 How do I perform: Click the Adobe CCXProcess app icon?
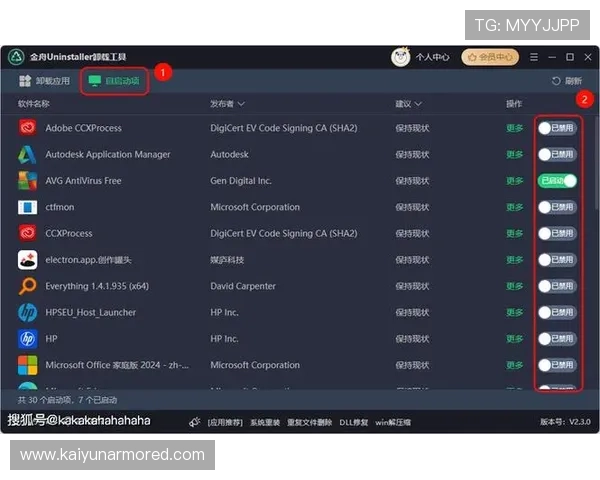point(28,127)
